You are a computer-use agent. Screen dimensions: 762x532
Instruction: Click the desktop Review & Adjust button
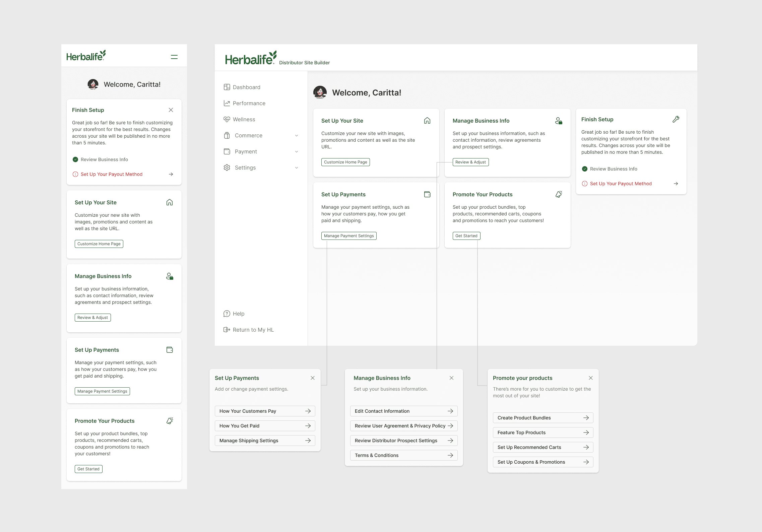pyautogui.click(x=470, y=162)
